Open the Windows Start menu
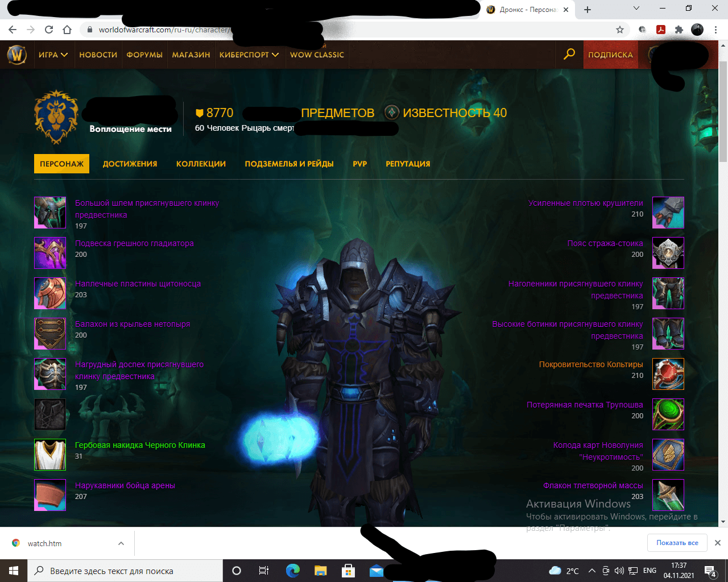 14,571
